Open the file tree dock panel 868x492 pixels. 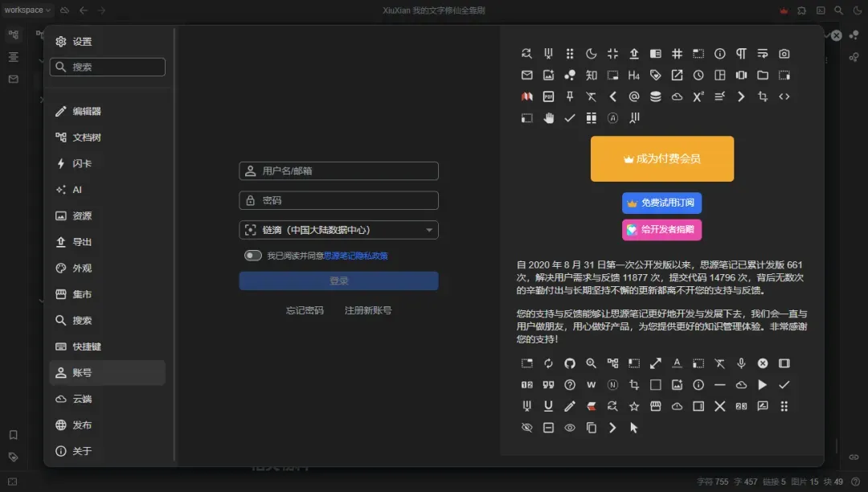pyautogui.click(x=14, y=35)
